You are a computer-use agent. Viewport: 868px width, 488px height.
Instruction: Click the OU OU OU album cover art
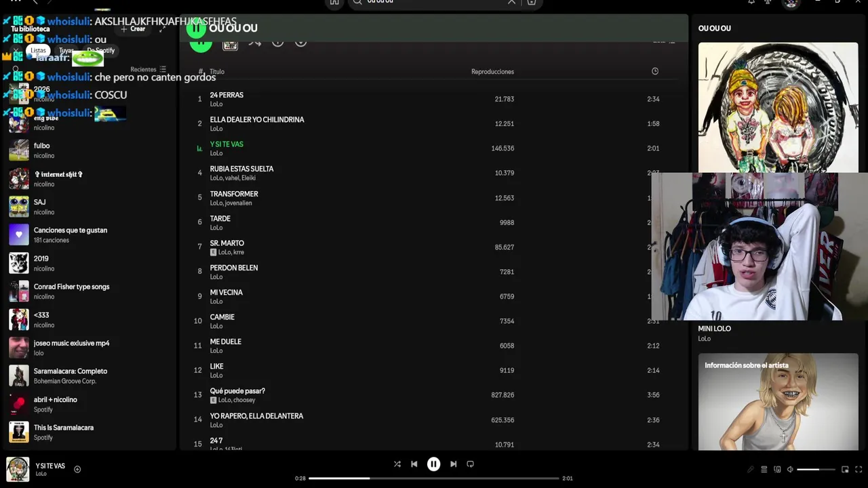coord(778,108)
